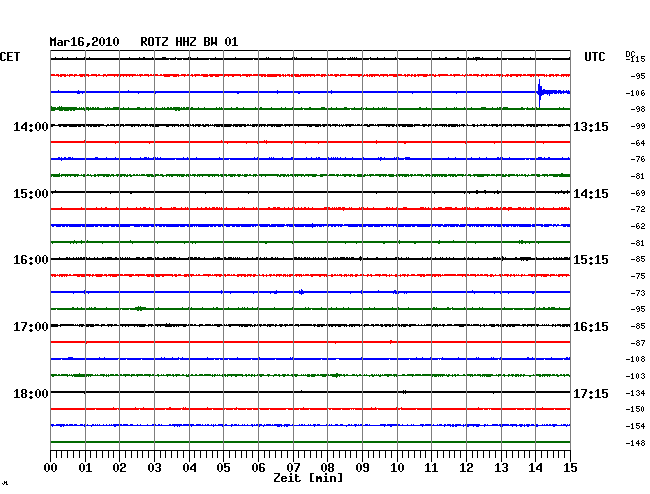Select minute tick label 12

pos(466,468)
